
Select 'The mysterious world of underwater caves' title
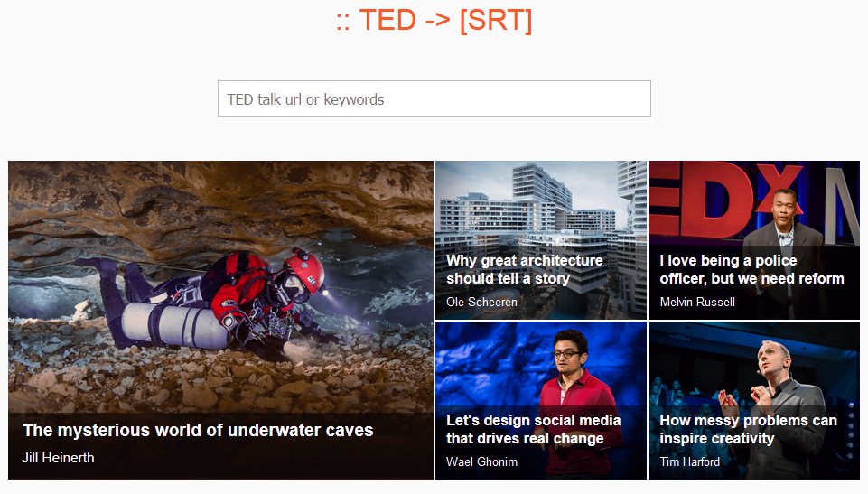(x=198, y=430)
